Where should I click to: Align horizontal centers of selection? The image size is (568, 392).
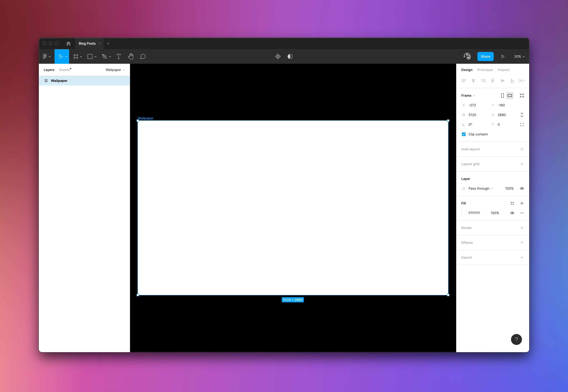(x=473, y=81)
